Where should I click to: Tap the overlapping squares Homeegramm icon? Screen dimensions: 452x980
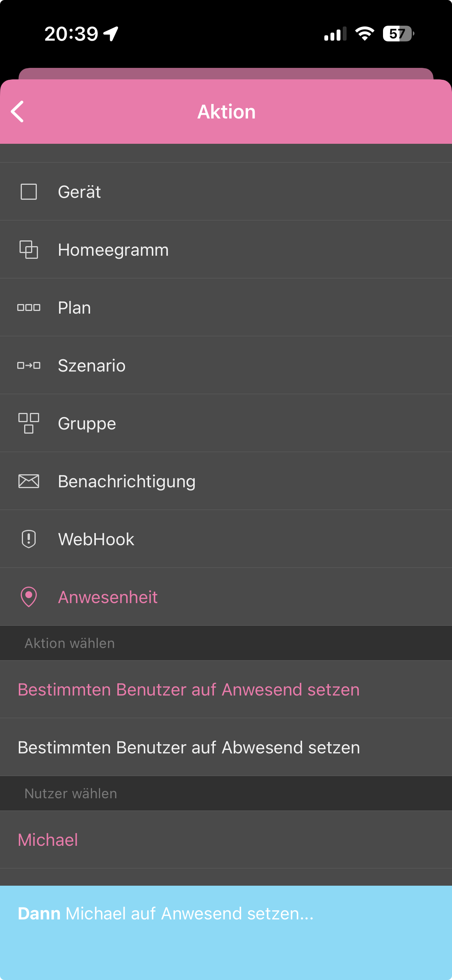(29, 250)
